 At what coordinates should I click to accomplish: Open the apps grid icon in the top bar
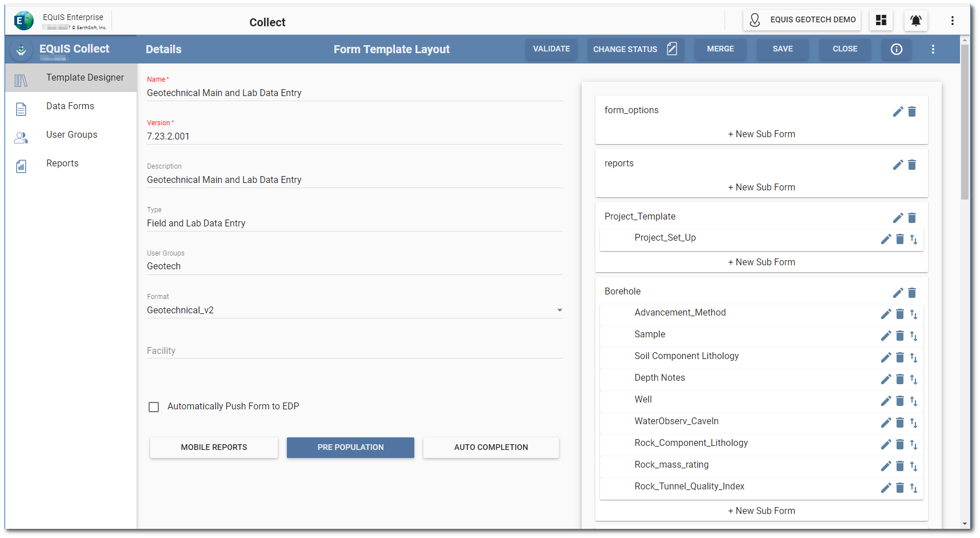click(x=881, y=20)
